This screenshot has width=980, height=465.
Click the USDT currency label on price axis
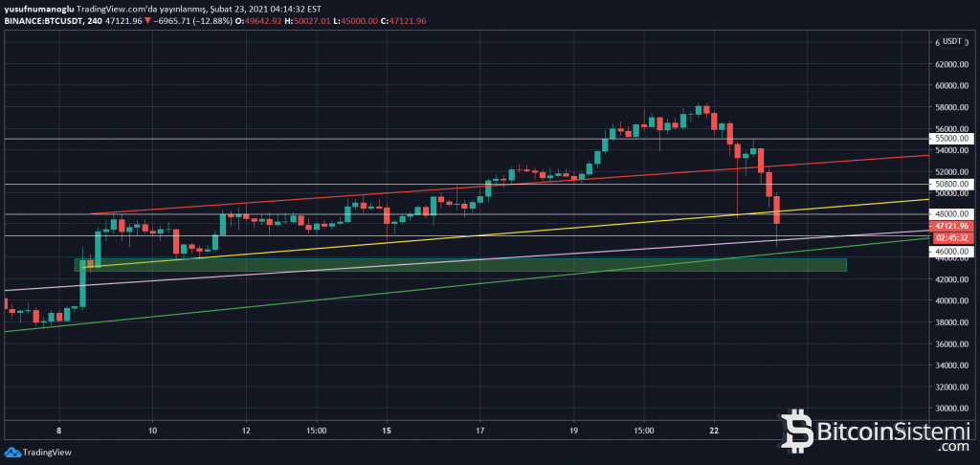point(952,41)
